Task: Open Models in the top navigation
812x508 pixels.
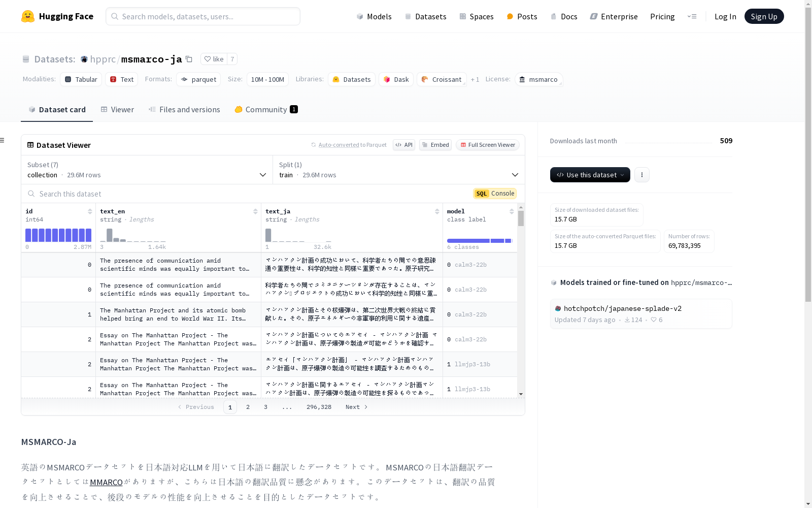Action: pos(374,16)
